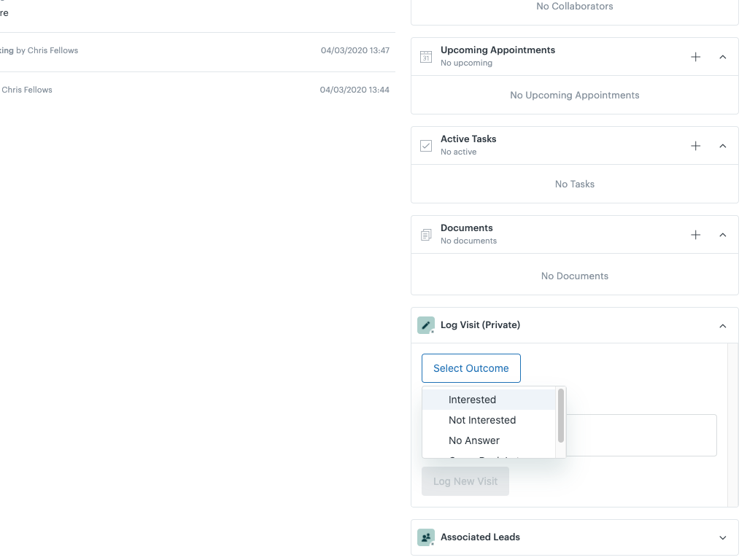Screen dimensions: 747x560
Task: Click the Documents panel icon
Action: point(426,234)
